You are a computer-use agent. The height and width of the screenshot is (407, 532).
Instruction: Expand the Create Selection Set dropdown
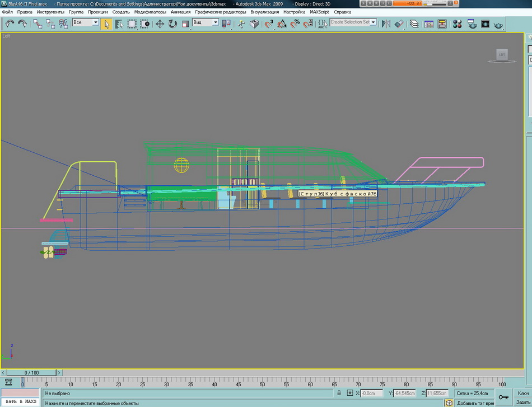[353, 22]
